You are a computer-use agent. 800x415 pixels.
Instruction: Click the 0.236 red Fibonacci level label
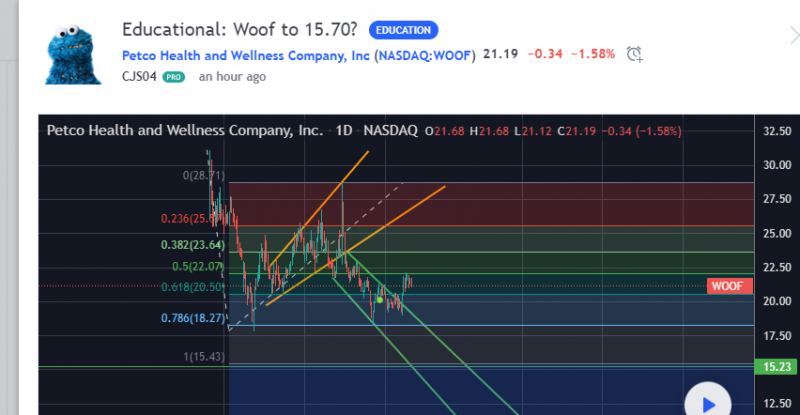coord(189,218)
